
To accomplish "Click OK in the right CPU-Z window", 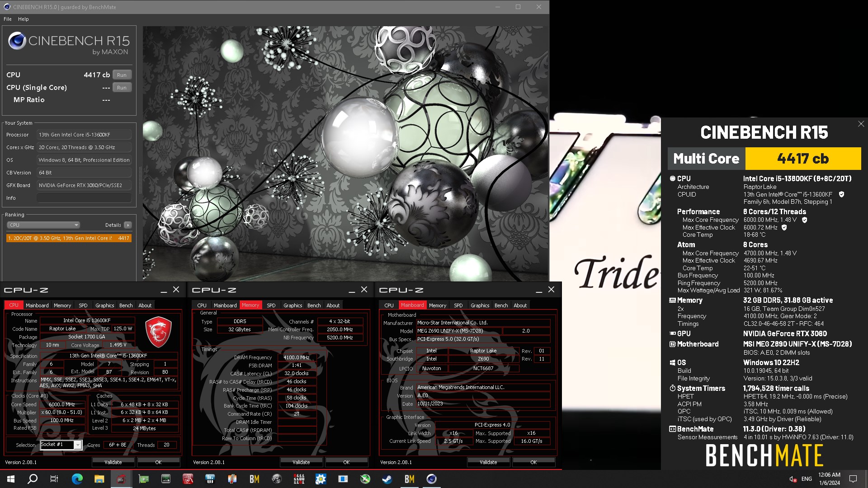I will pos(533,462).
